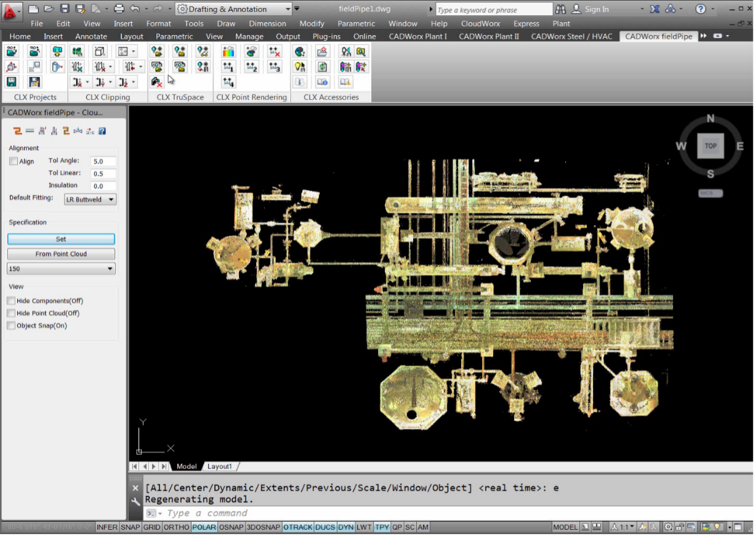Click the Undo arrow in quick access toolbar
The image size is (756, 536).
click(x=135, y=9)
